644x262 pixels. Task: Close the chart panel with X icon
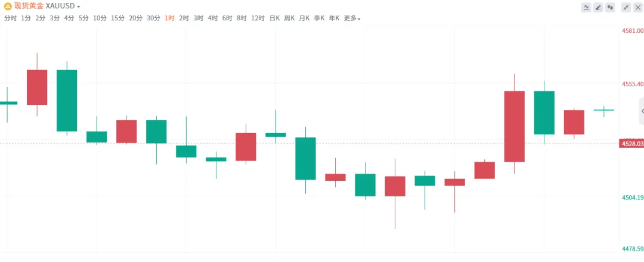click(x=637, y=7)
